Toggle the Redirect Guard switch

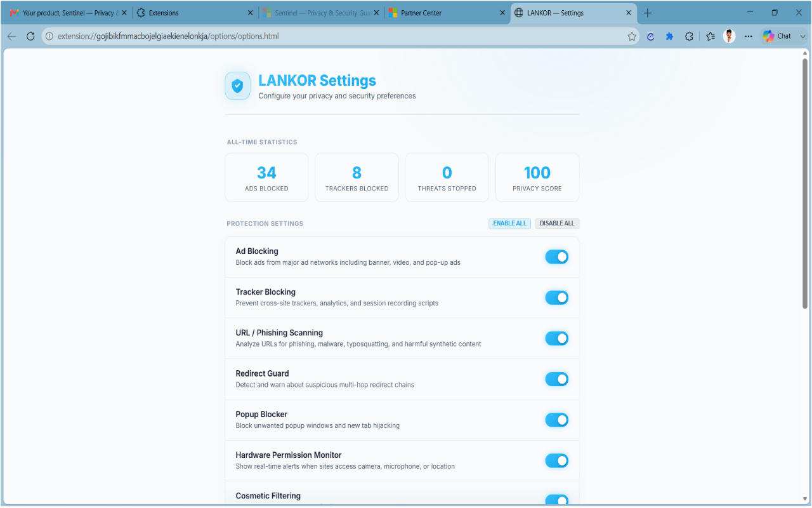click(556, 379)
